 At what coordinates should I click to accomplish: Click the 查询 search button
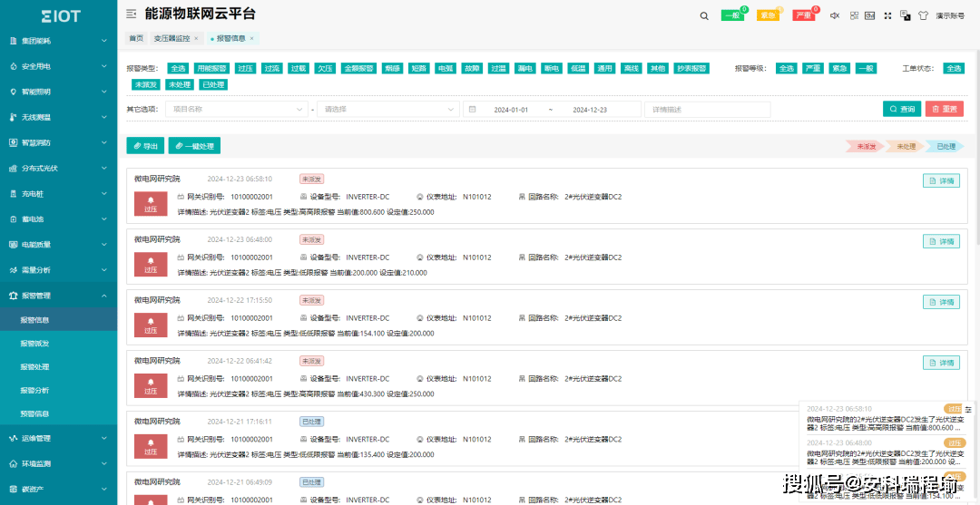coord(902,109)
